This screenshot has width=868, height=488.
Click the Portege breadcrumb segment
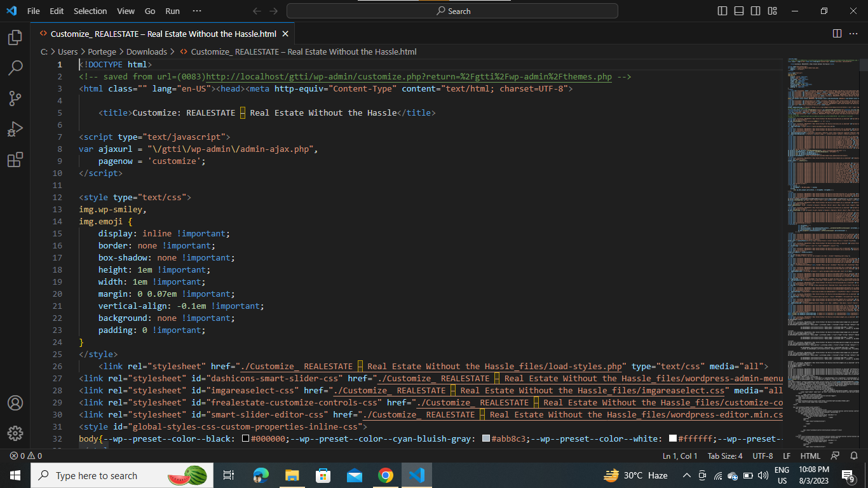[102, 51]
